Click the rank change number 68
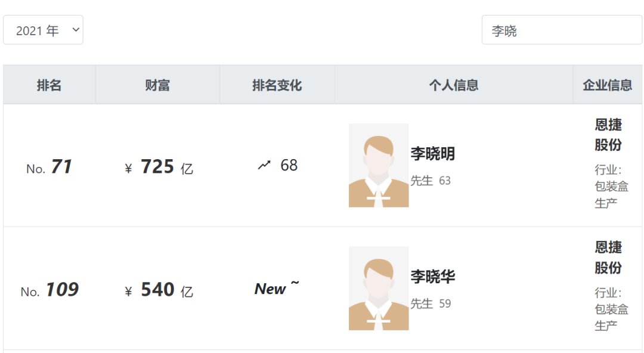 tap(289, 165)
